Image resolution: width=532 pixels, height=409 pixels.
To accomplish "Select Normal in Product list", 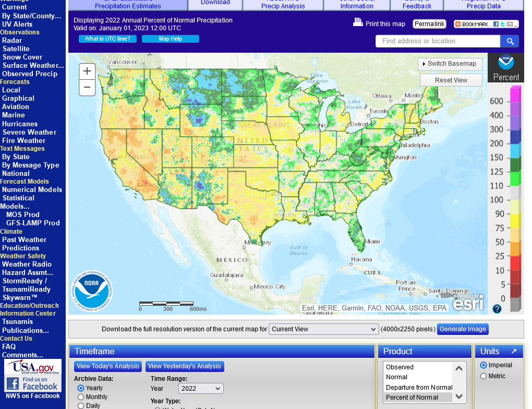I will coord(418,377).
